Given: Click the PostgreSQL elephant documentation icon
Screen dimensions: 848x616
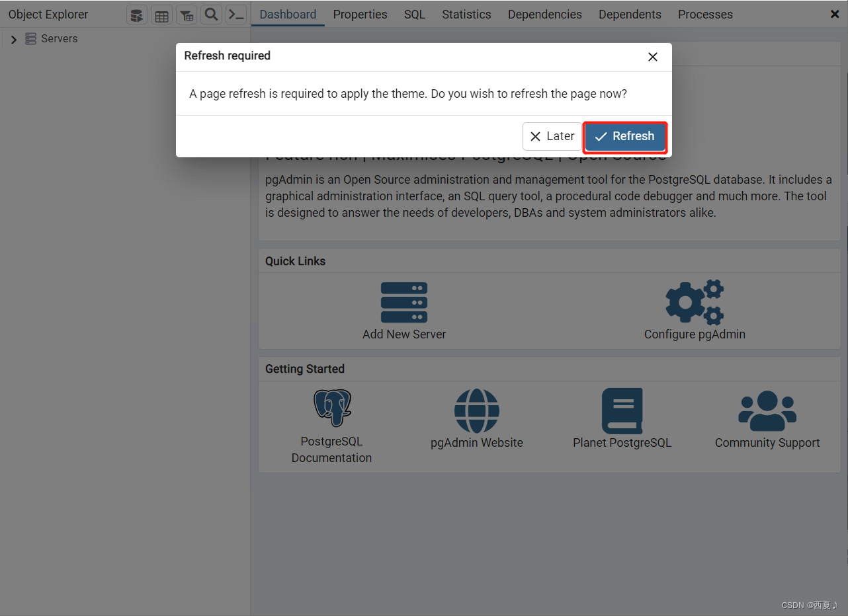Looking at the screenshot, I should (x=332, y=408).
